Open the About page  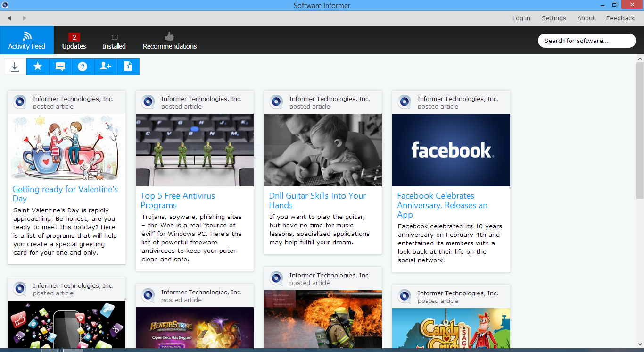(586, 18)
